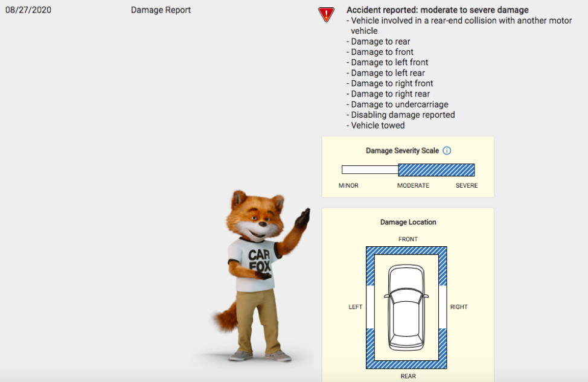
Task: Click the car outline in Damage Location diagram
Action: pos(406,307)
